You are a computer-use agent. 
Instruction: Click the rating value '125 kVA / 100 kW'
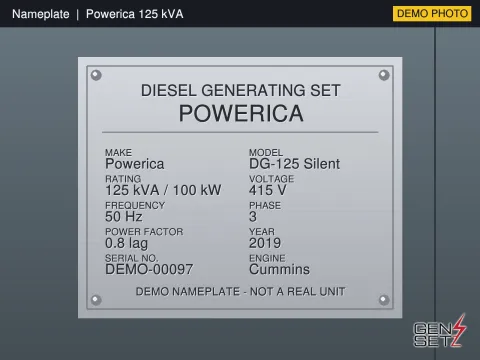163,190
